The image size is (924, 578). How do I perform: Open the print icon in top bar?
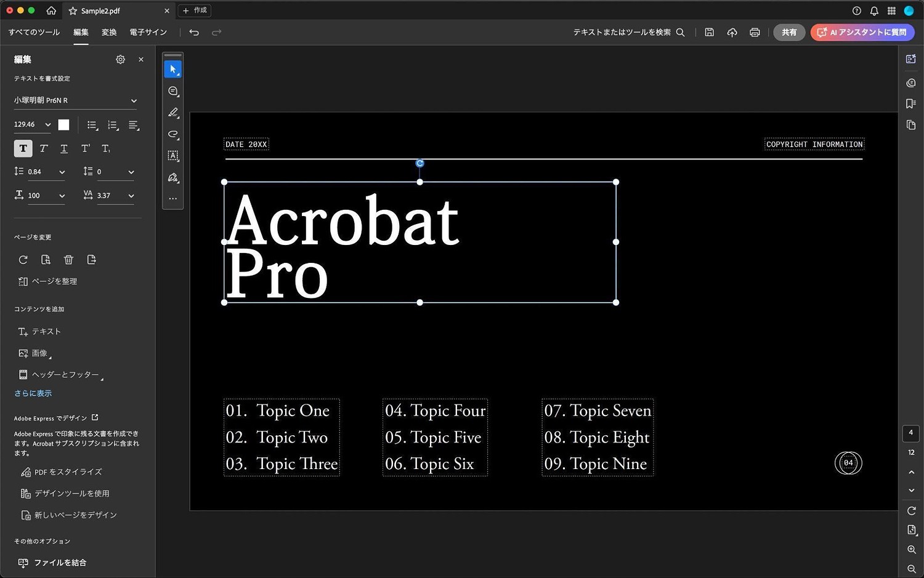click(x=755, y=33)
